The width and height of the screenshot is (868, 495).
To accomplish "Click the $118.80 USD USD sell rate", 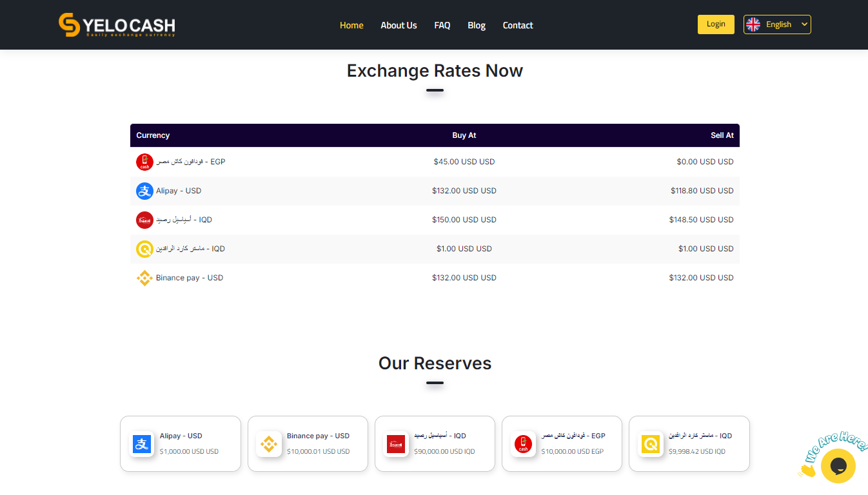I will [702, 191].
